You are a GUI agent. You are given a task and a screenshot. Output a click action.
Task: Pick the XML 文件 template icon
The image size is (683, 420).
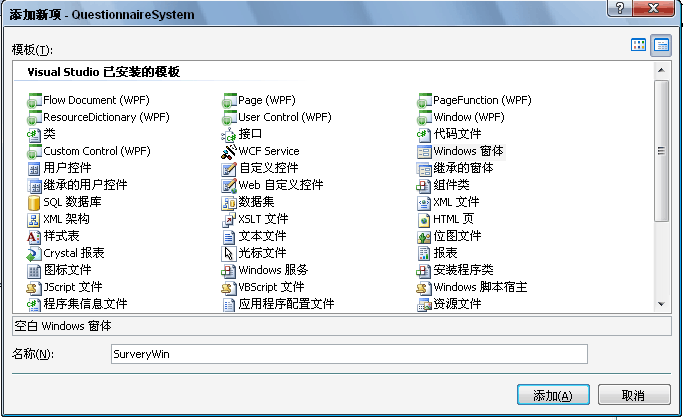pyautogui.click(x=424, y=203)
